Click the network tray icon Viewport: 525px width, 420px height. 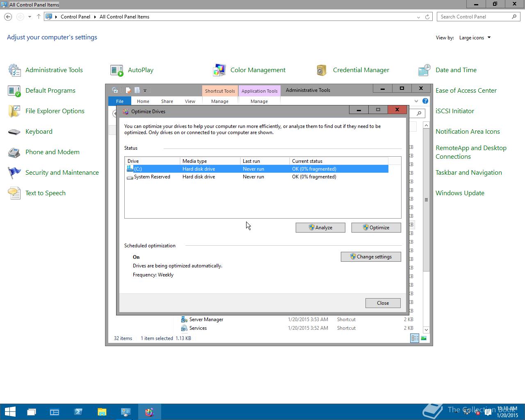coord(467,413)
